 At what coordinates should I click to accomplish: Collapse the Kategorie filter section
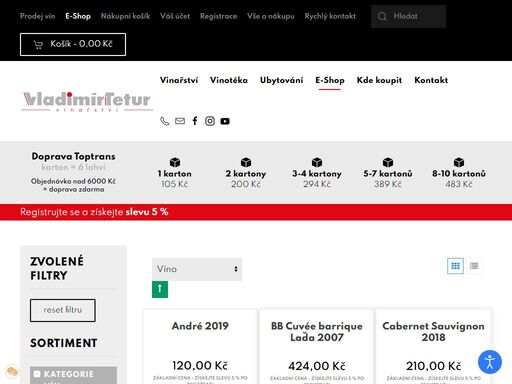(37, 374)
